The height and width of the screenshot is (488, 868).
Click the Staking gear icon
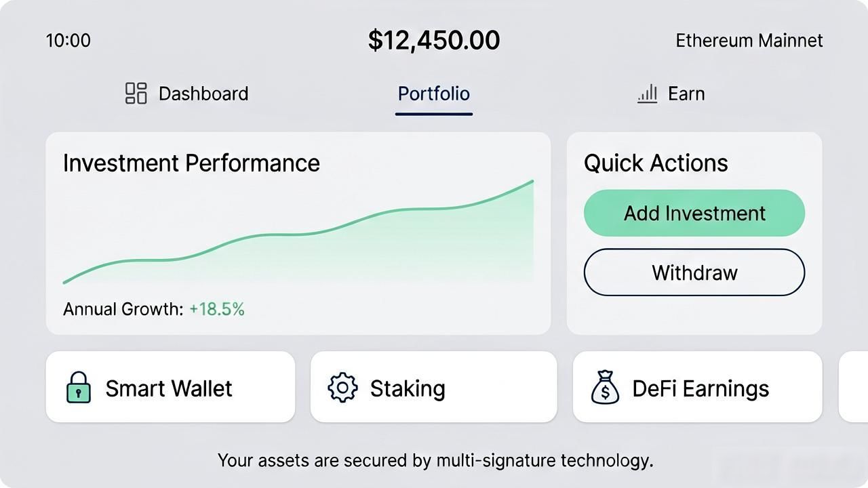tap(342, 388)
